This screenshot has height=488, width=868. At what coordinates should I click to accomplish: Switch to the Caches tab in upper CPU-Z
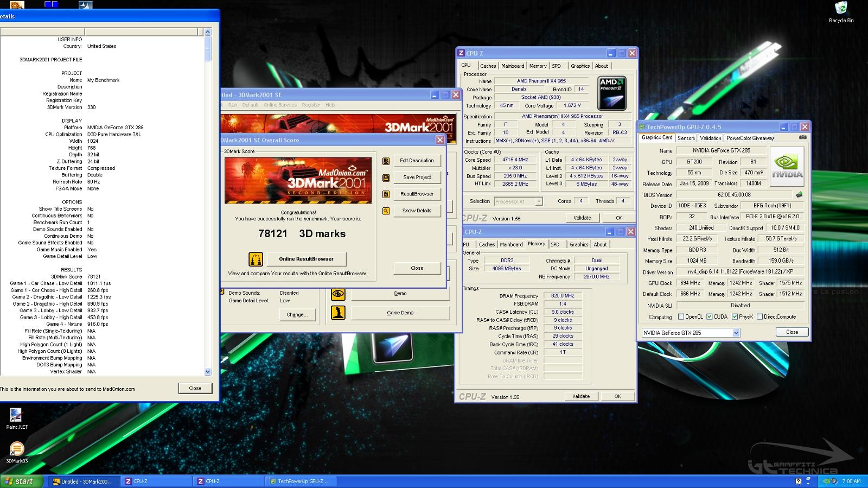(x=488, y=66)
